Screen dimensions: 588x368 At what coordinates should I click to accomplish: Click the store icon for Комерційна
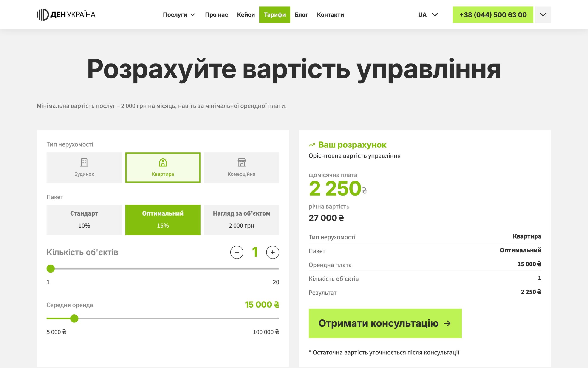242,162
